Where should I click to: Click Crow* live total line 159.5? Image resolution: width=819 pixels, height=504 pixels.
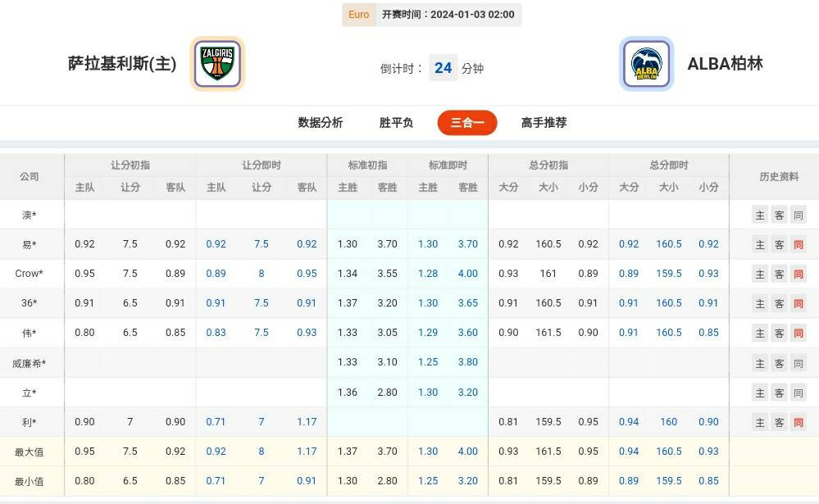[x=669, y=273]
